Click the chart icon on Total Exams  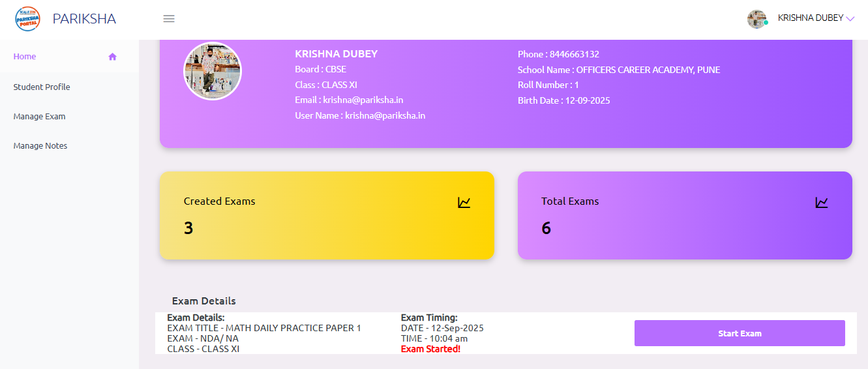pyautogui.click(x=821, y=203)
